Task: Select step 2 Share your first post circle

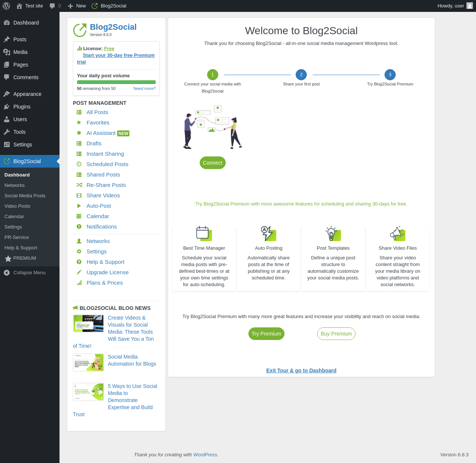Action: click(x=301, y=75)
